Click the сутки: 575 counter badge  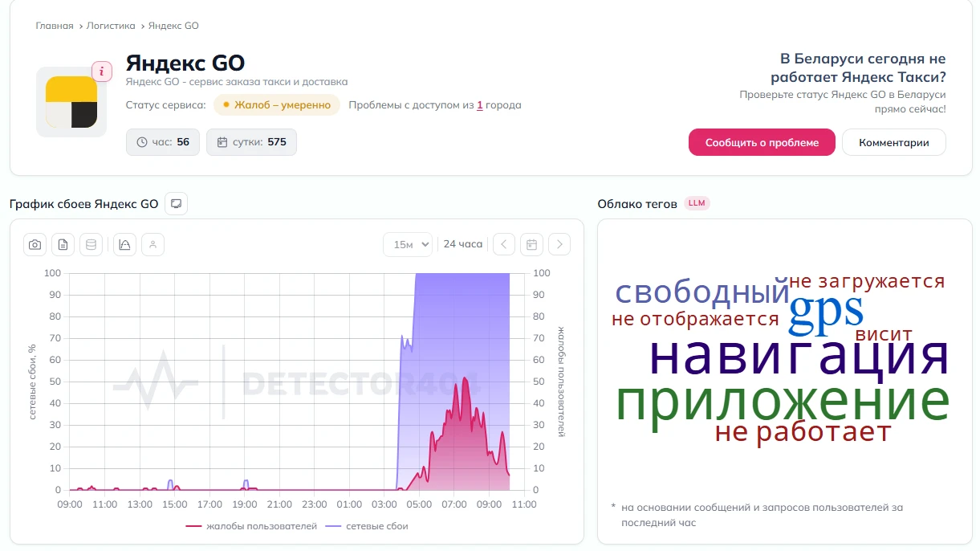click(251, 142)
